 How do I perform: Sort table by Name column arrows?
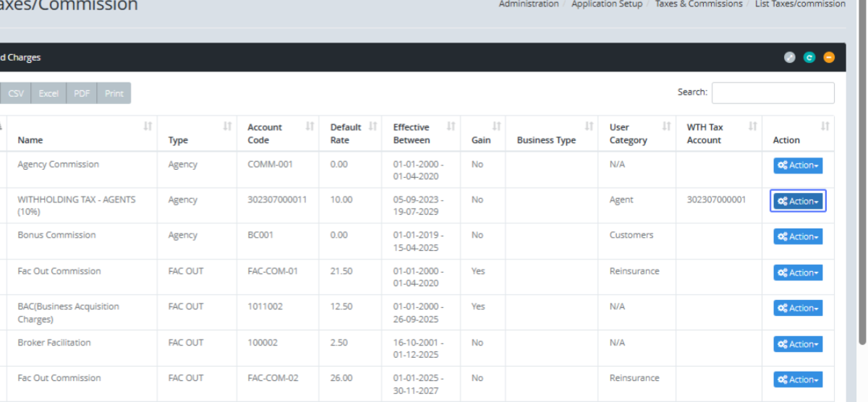(148, 127)
